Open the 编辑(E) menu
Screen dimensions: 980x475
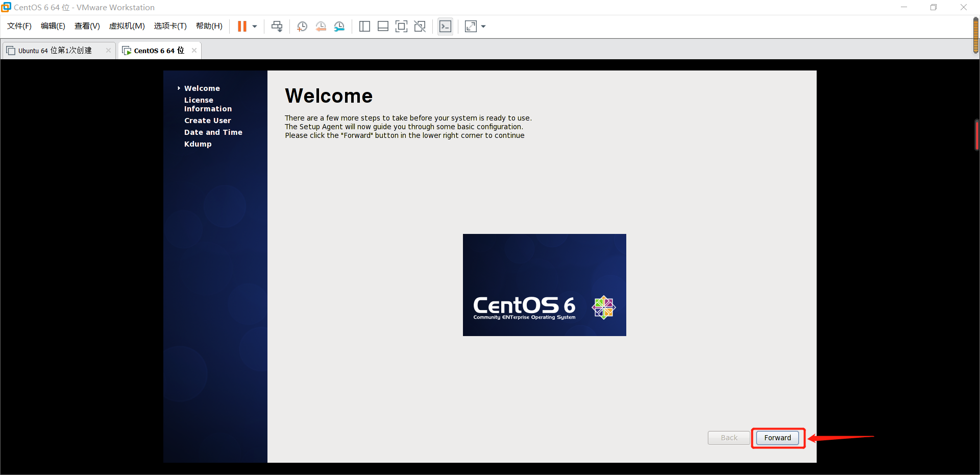(53, 26)
